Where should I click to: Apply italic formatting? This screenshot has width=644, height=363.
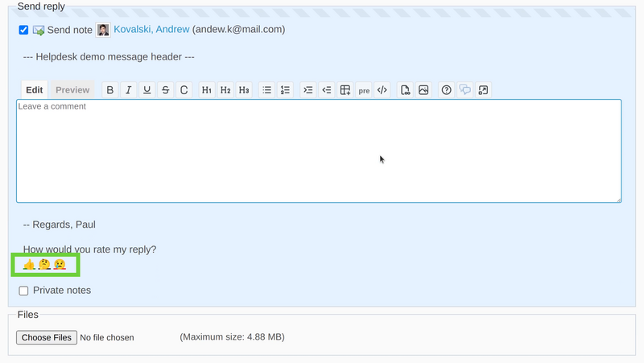tap(128, 90)
